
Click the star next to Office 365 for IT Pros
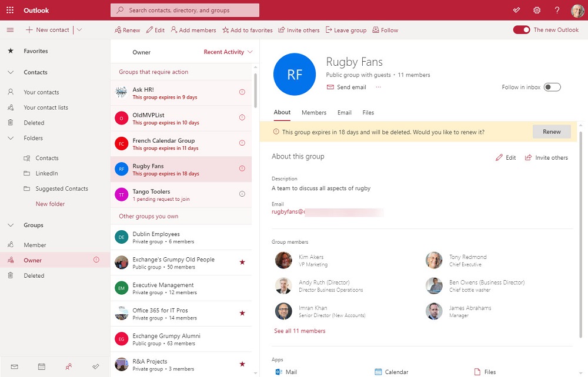coord(242,313)
